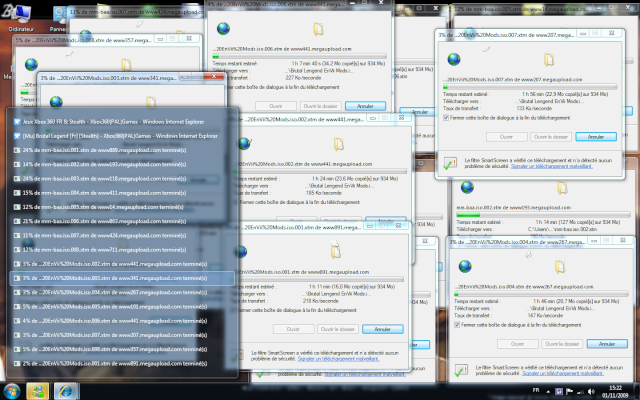Click the folder icon in the mm-baa.iso.002.xtm www193 dialog
Viewport: 640px width, 400px height.
point(562,188)
